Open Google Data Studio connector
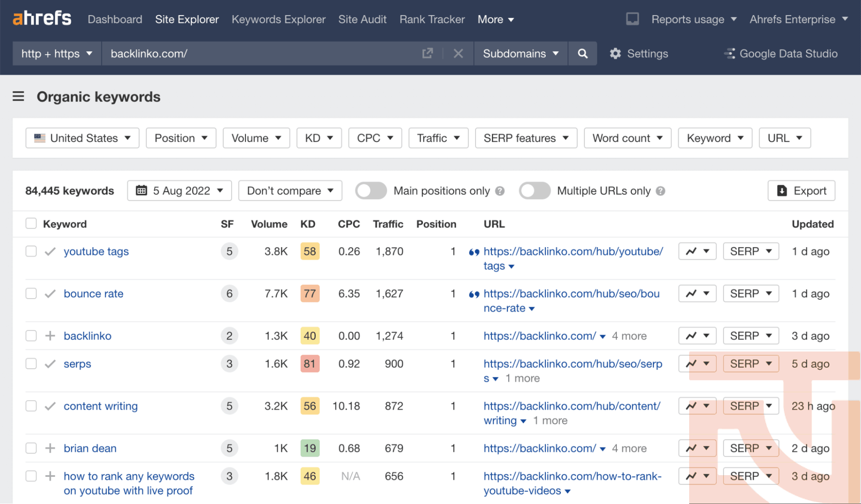 (781, 53)
